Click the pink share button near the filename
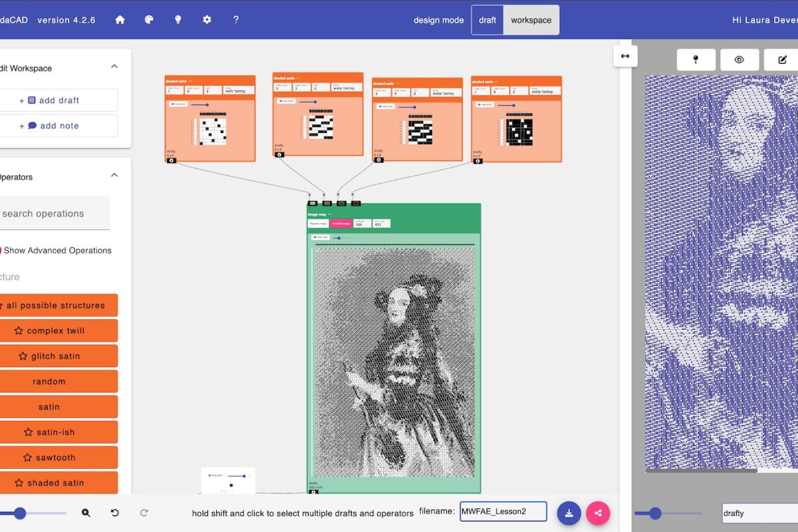This screenshot has width=798, height=532. pyautogui.click(x=597, y=513)
